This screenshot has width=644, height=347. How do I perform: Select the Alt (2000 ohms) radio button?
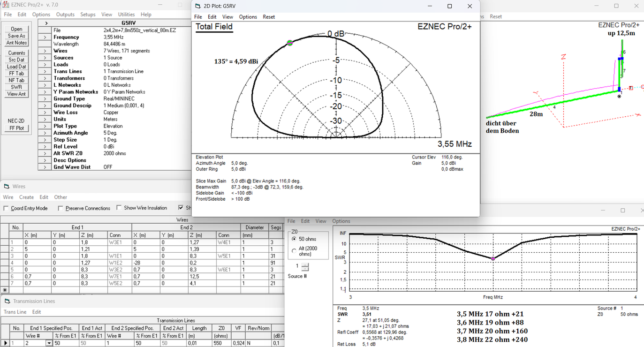(294, 251)
